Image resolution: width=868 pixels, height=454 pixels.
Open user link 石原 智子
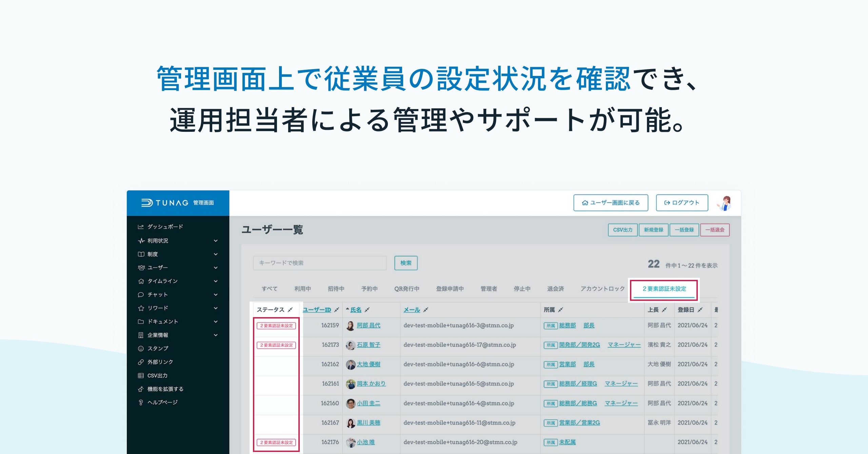[368, 345]
